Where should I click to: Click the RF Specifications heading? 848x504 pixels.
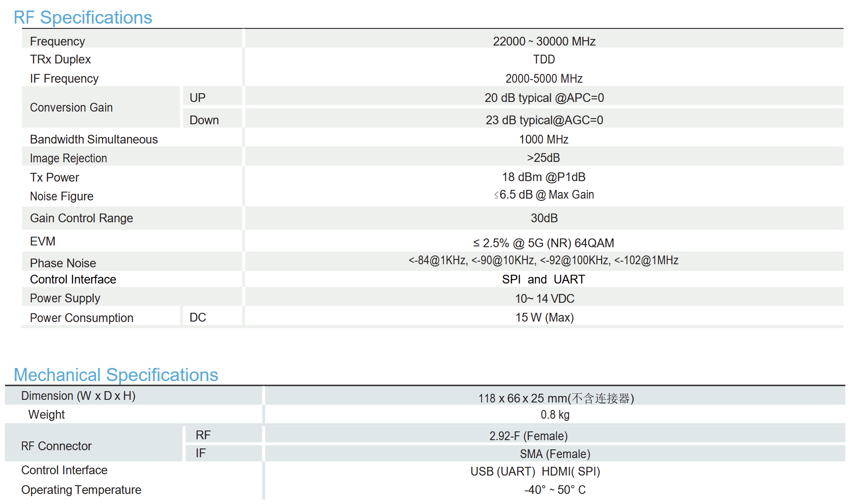click(x=83, y=17)
